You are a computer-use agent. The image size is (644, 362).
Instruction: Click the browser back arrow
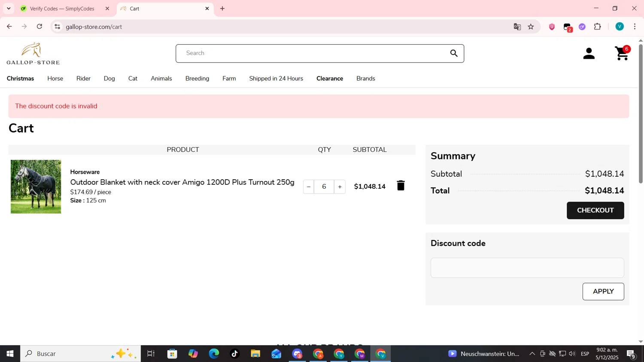[x=9, y=27]
